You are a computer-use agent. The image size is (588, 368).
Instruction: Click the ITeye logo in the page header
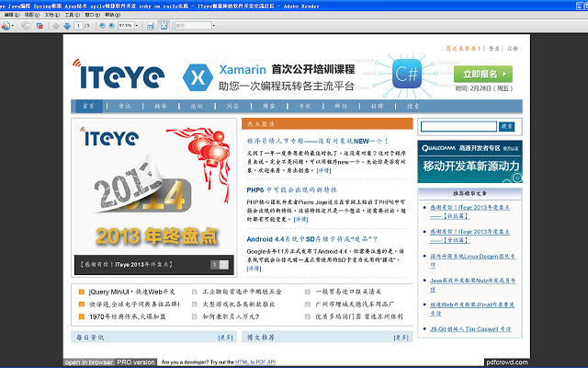click(x=119, y=74)
